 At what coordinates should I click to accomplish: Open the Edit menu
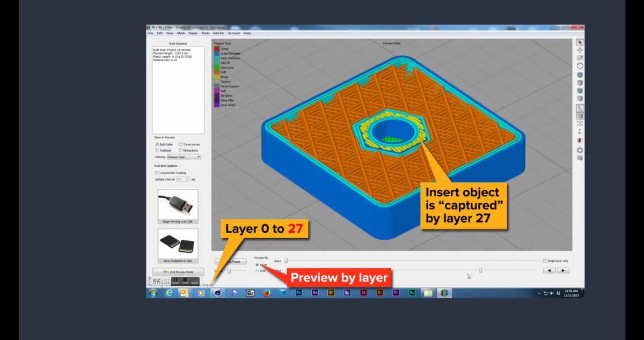pyautogui.click(x=159, y=33)
